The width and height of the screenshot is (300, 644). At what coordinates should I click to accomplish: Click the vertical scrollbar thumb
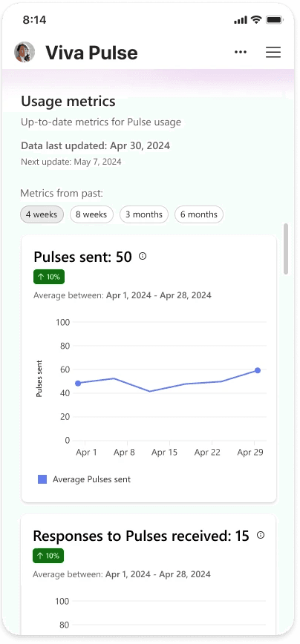coord(286,249)
